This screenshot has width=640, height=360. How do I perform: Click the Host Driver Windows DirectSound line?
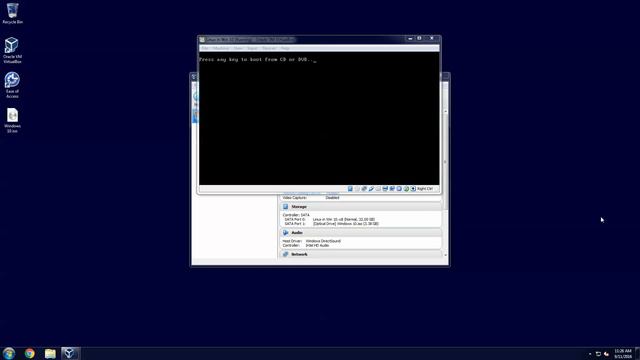[x=311, y=241]
